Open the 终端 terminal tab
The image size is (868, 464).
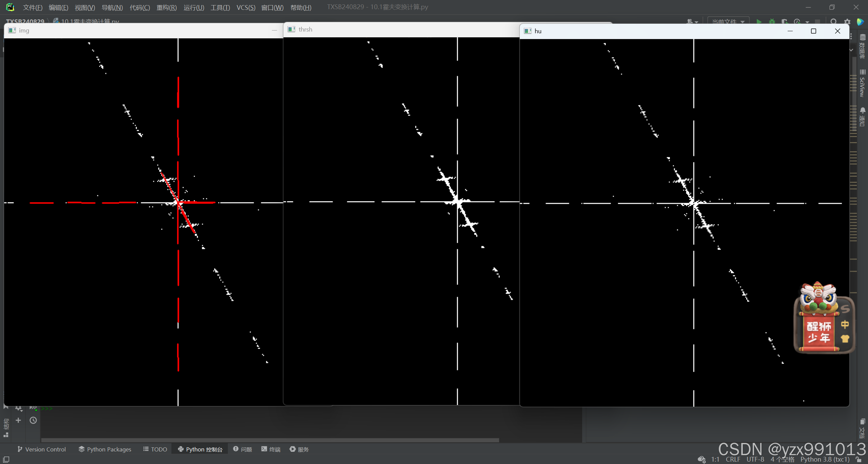[271, 449]
